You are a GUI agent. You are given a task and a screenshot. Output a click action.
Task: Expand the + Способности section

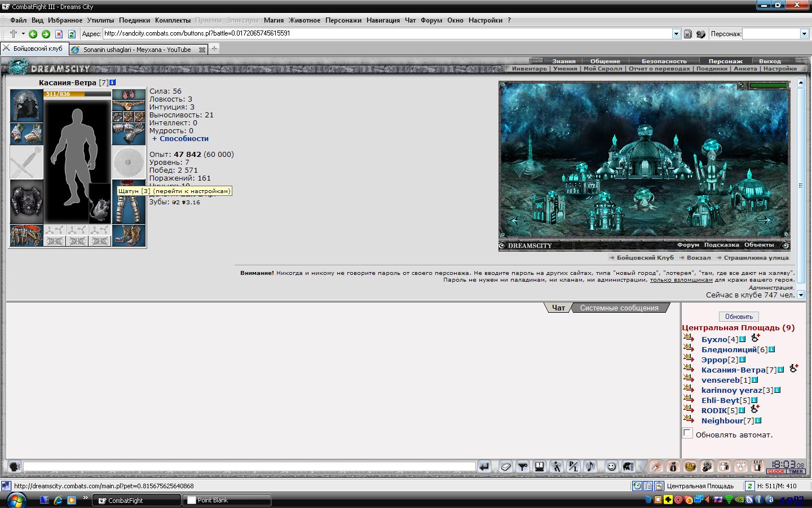pyautogui.click(x=180, y=138)
